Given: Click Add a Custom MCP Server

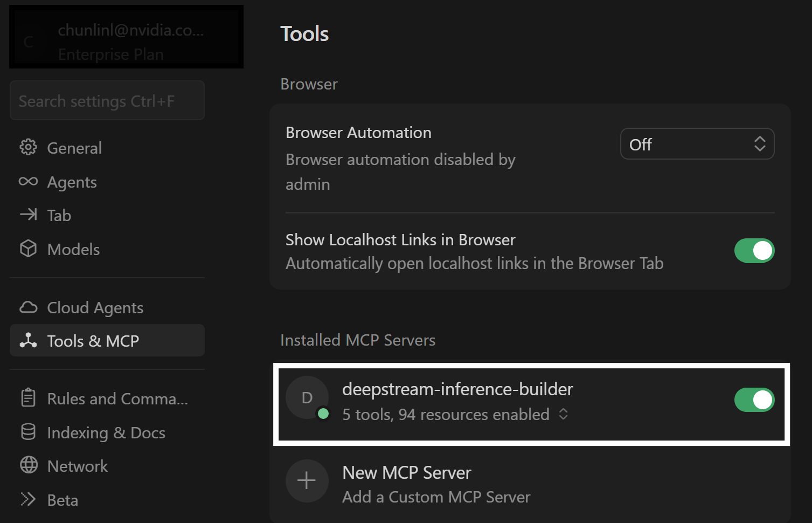Looking at the screenshot, I should 435,497.
